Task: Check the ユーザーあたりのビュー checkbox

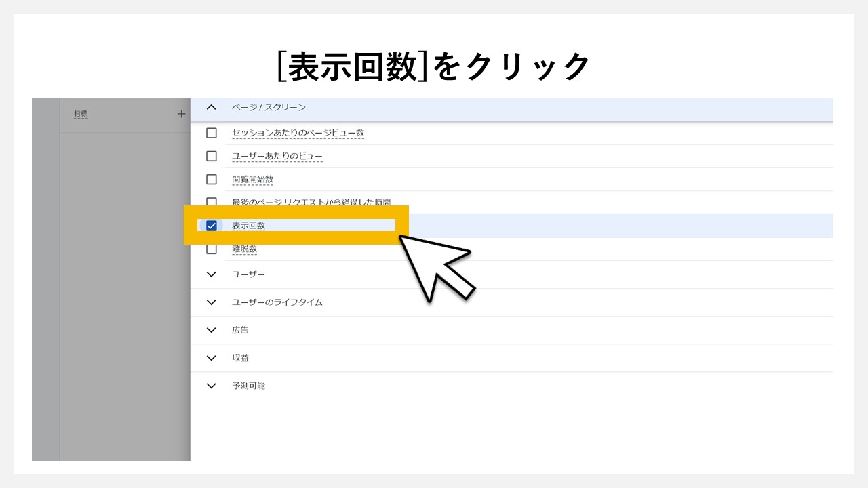Action: [212, 156]
